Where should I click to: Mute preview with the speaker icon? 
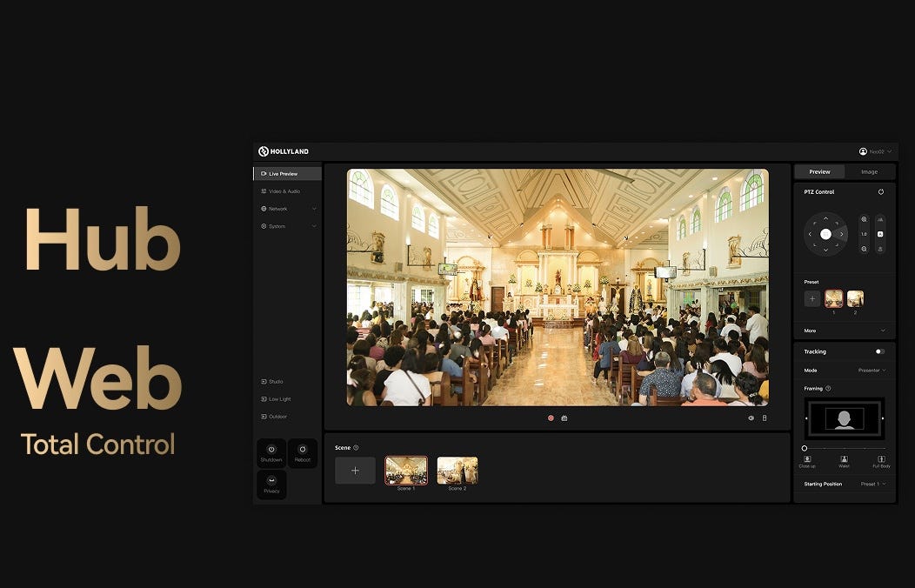pos(751,418)
